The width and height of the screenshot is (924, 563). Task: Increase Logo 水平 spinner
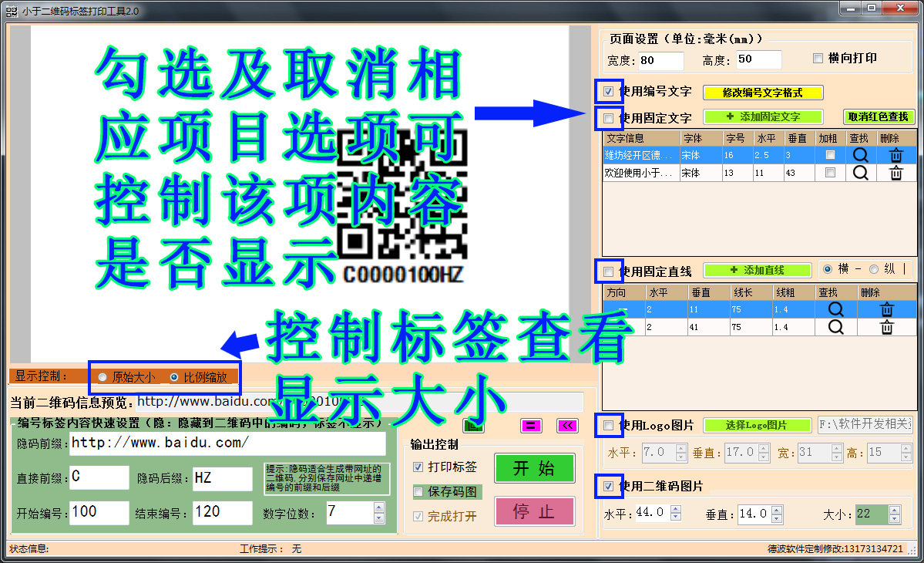pyautogui.click(x=681, y=449)
